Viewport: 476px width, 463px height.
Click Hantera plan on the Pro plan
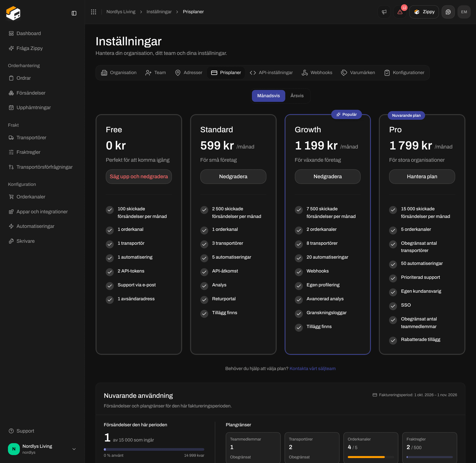[422, 177]
